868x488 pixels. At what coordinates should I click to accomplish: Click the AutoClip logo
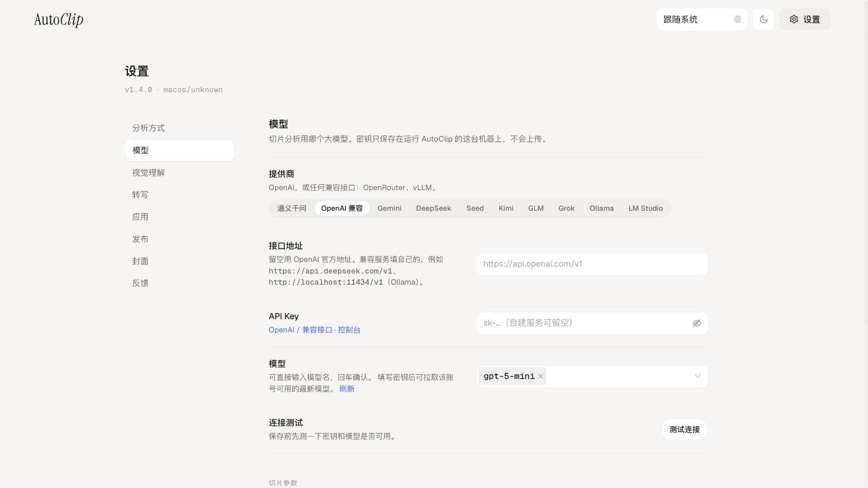(59, 20)
